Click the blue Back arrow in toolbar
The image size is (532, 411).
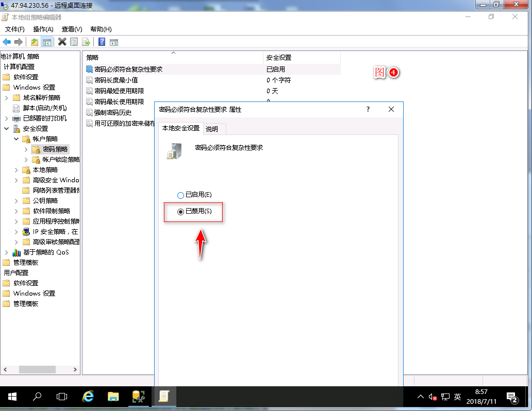[7, 42]
